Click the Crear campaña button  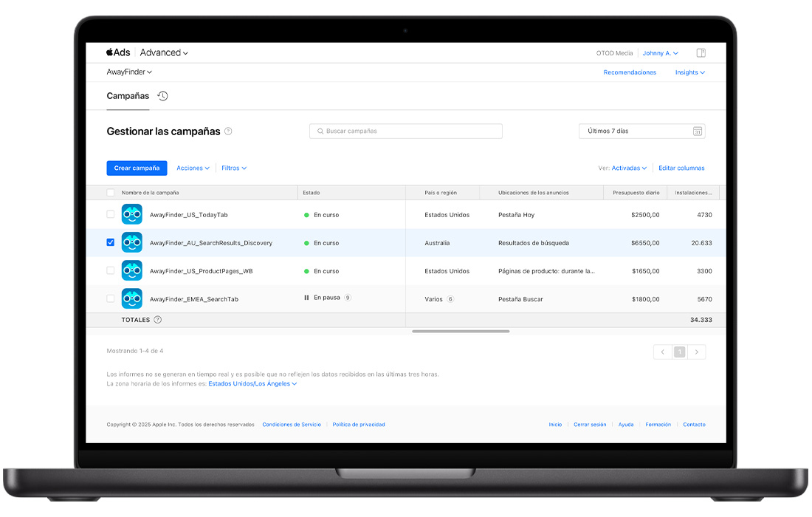pyautogui.click(x=137, y=168)
